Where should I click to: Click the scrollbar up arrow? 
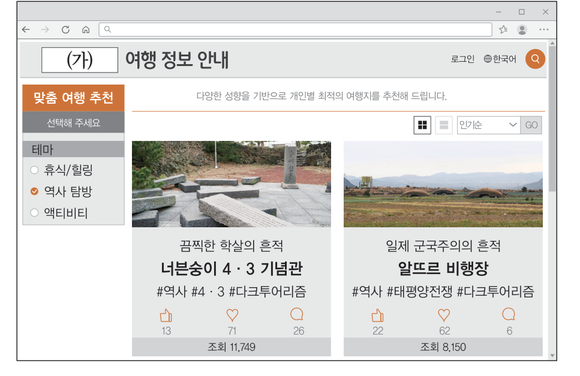click(x=552, y=43)
